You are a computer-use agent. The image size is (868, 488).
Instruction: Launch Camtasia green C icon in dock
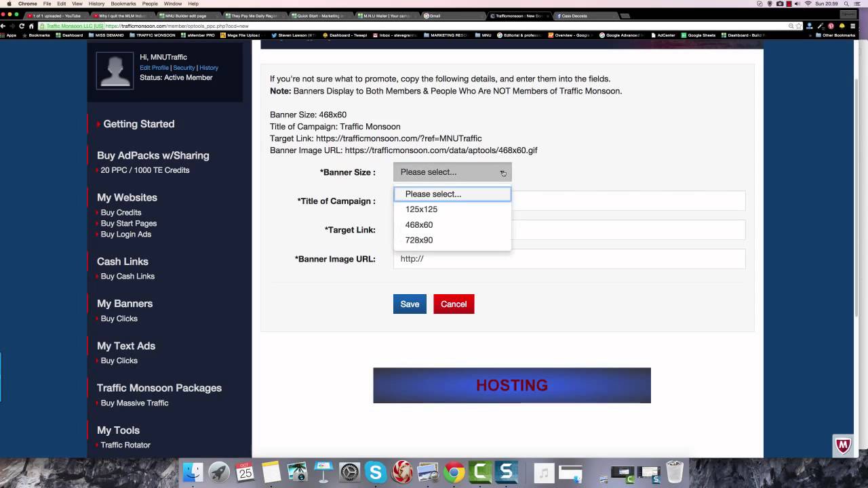point(480,472)
